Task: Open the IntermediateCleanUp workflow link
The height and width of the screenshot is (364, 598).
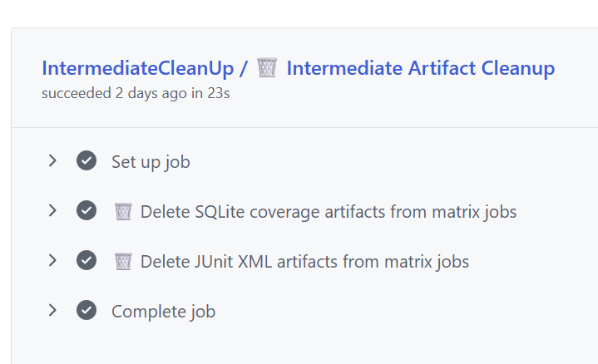Action: tap(136, 68)
